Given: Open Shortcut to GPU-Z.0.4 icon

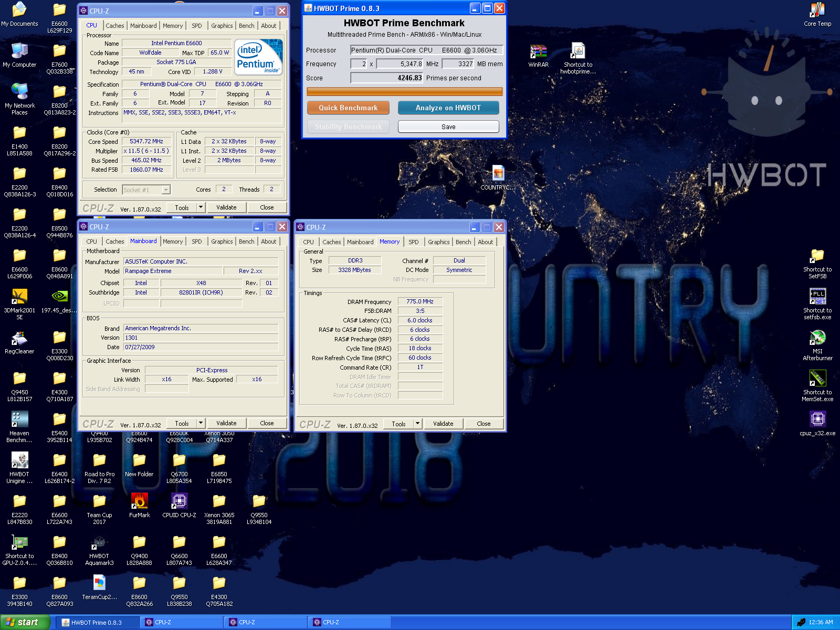Looking at the screenshot, I should point(19,542).
